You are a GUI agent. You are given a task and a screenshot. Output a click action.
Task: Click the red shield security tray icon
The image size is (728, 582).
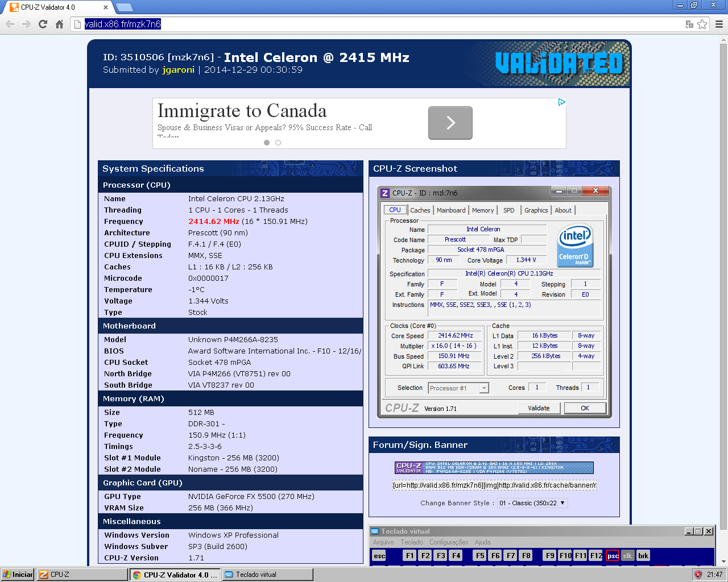coord(698,575)
